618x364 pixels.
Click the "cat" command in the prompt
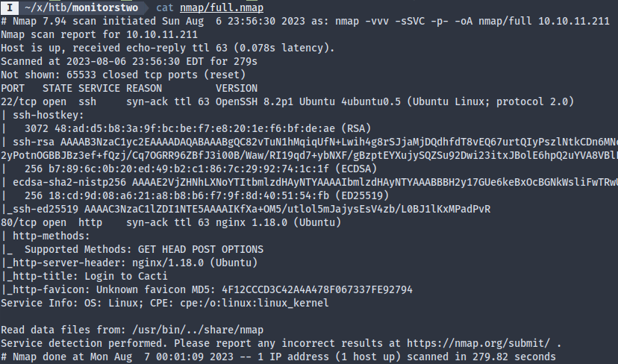[x=165, y=7]
